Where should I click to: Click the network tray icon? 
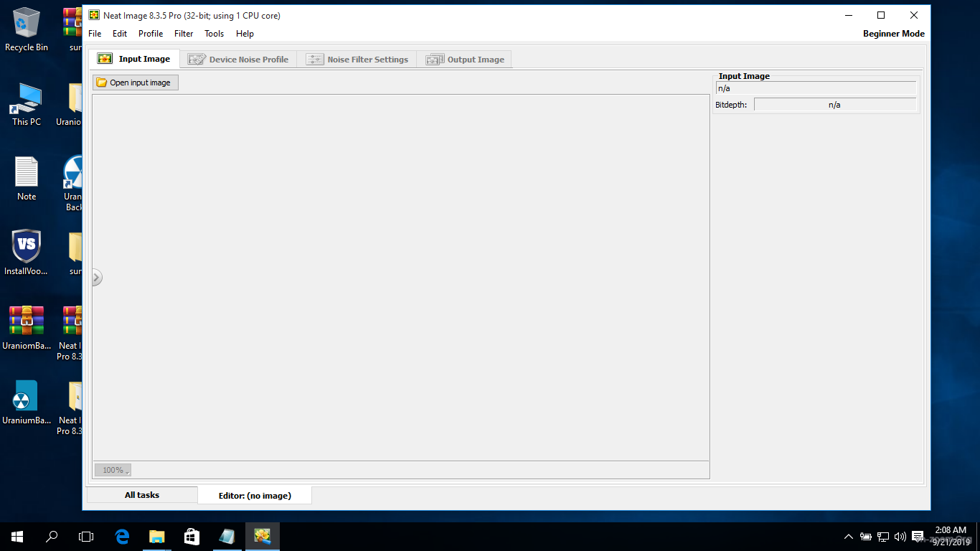pyautogui.click(x=883, y=537)
